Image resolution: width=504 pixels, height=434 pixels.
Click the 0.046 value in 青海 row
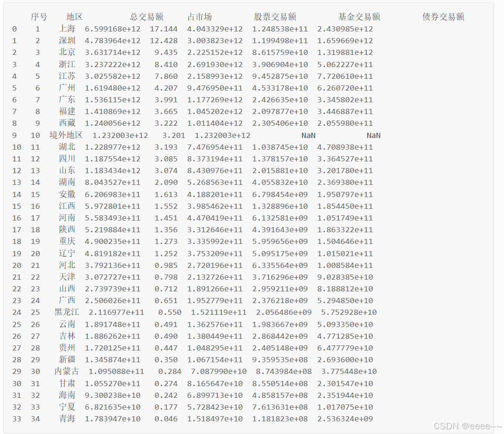166,419
